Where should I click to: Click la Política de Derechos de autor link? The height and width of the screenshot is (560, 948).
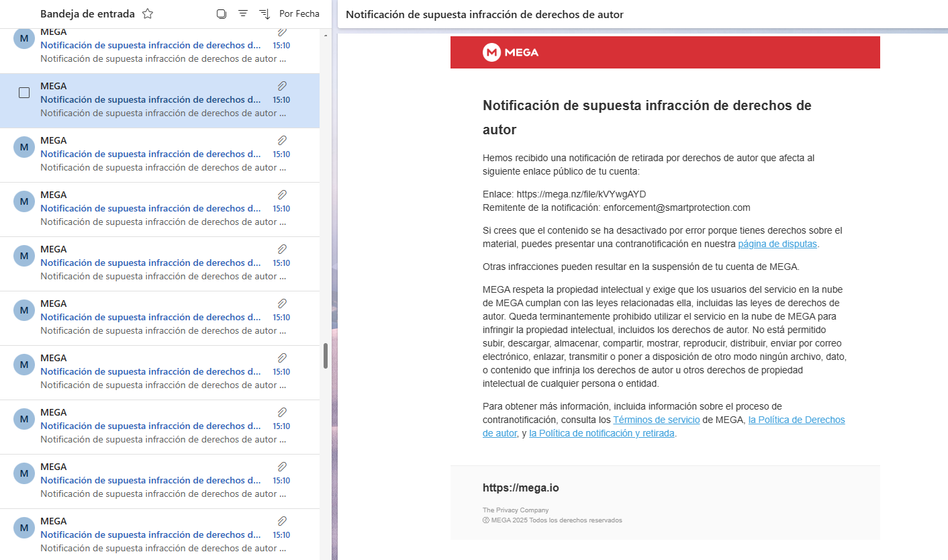796,419
